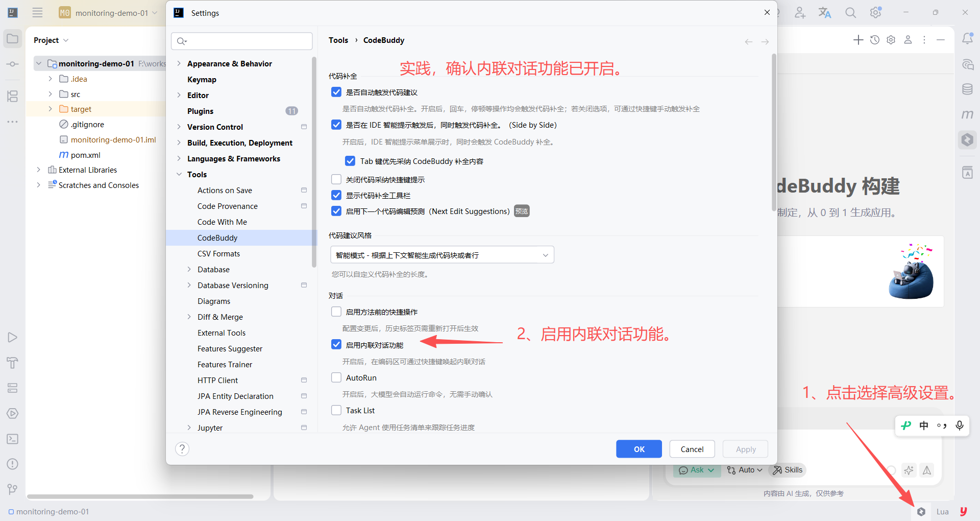The image size is (980, 521).
Task: Click the settings search field
Action: (x=242, y=41)
